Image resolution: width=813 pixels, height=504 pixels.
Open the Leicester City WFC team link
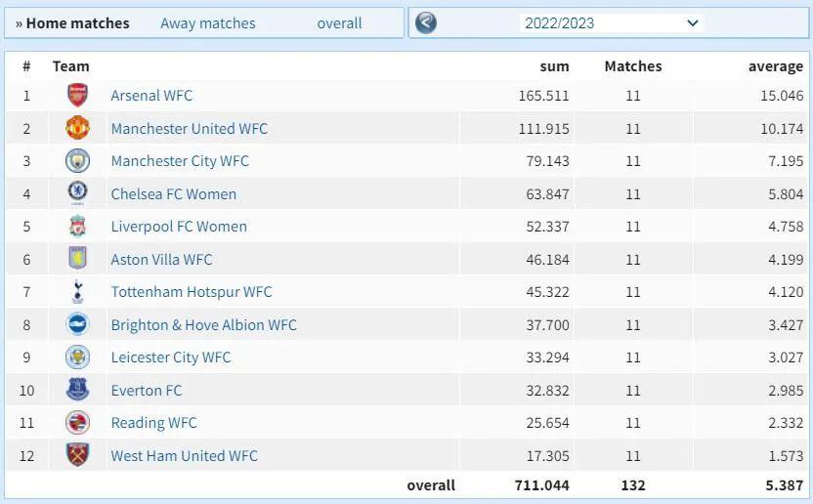[x=171, y=357]
